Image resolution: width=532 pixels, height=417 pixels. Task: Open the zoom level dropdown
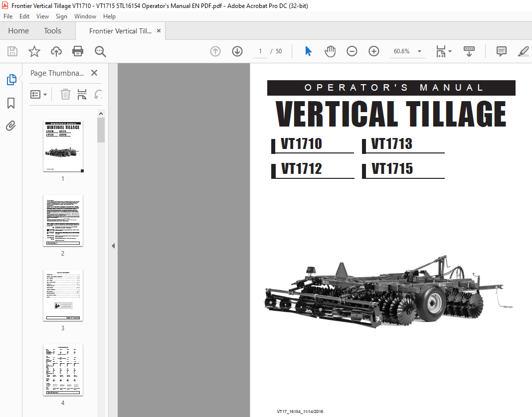pyautogui.click(x=420, y=51)
